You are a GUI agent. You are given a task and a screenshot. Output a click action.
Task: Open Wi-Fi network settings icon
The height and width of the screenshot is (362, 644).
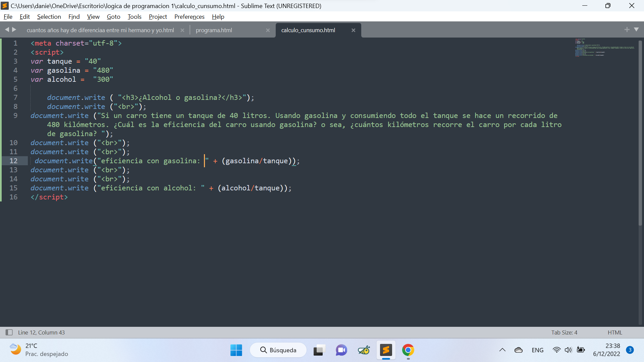coord(556,350)
